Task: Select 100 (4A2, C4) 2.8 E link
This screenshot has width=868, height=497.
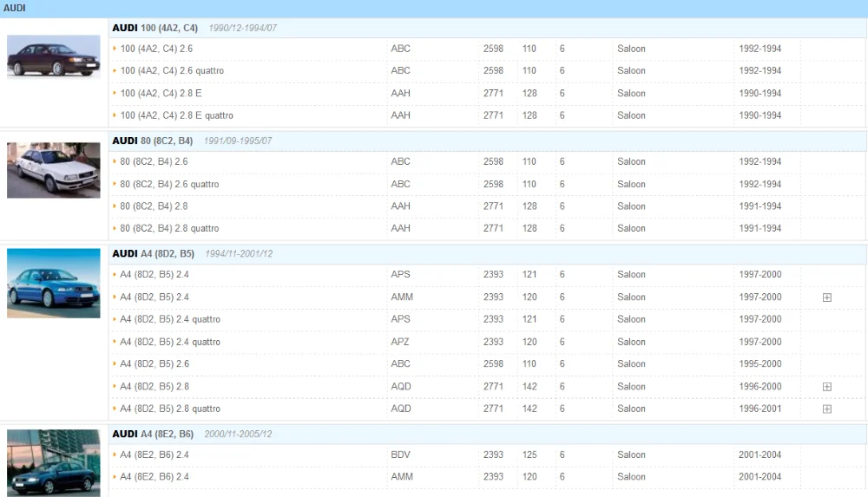Action: click(161, 93)
